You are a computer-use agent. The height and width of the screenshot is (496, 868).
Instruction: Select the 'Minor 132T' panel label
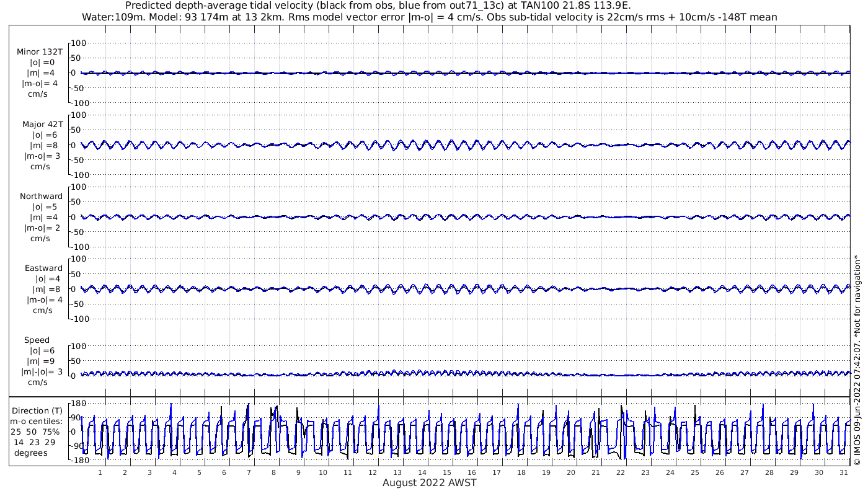(40, 52)
